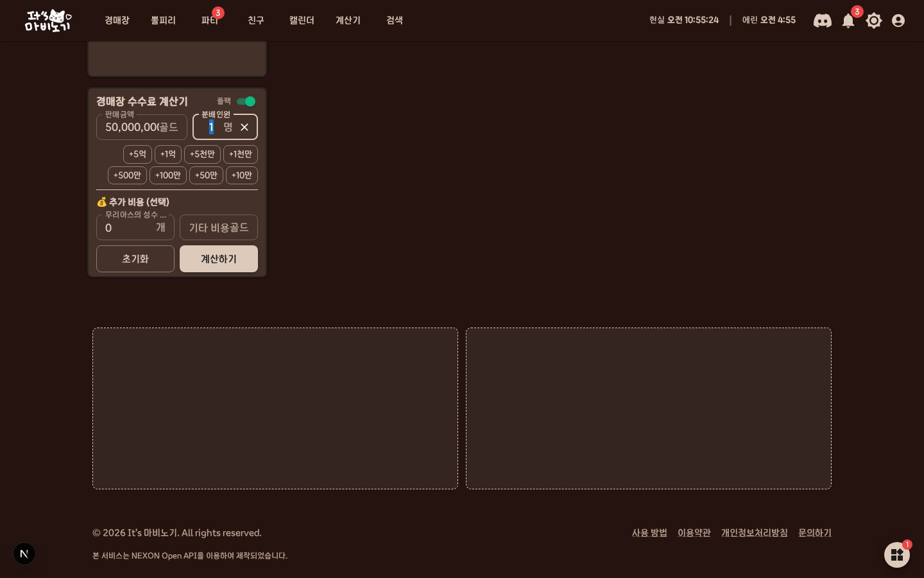The height and width of the screenshot is (578, 924).
Task: Go to 경매장 menu
Action: pyautogui.click(x=117, y=21)
